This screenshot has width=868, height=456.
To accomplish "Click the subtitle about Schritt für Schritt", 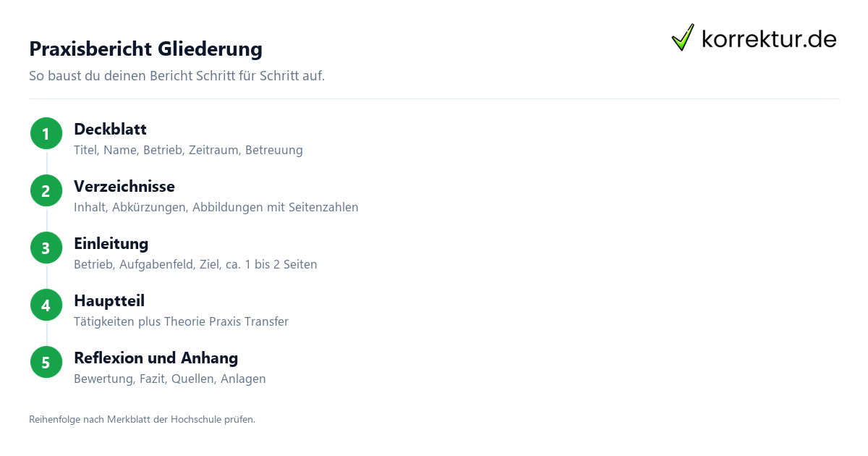I will (x=176, y=76).
